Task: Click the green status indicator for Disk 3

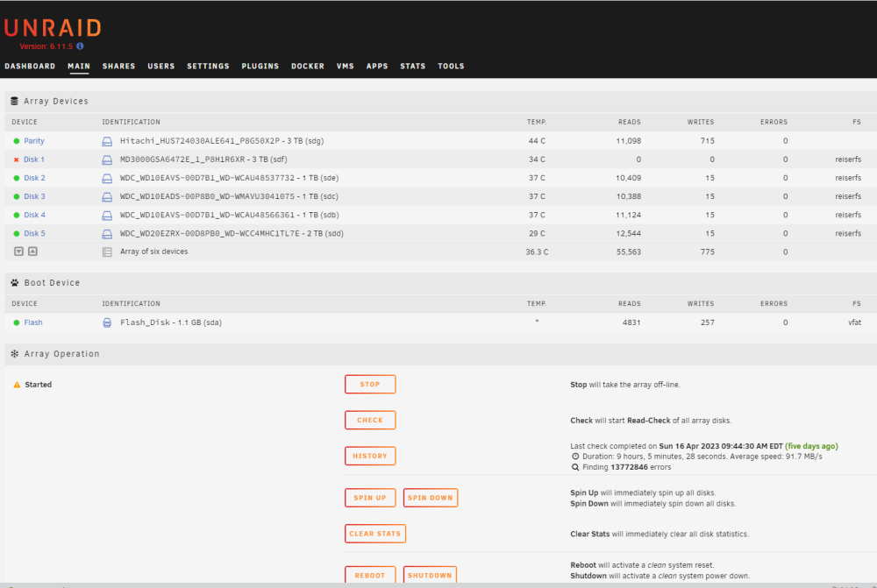Action: click(16, 196)
